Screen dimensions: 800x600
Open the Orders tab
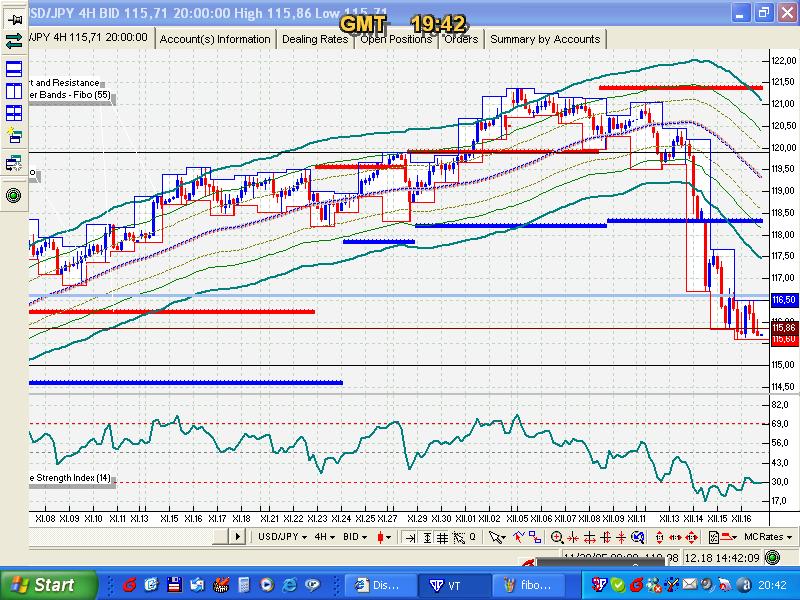click(x=461, y=39)
